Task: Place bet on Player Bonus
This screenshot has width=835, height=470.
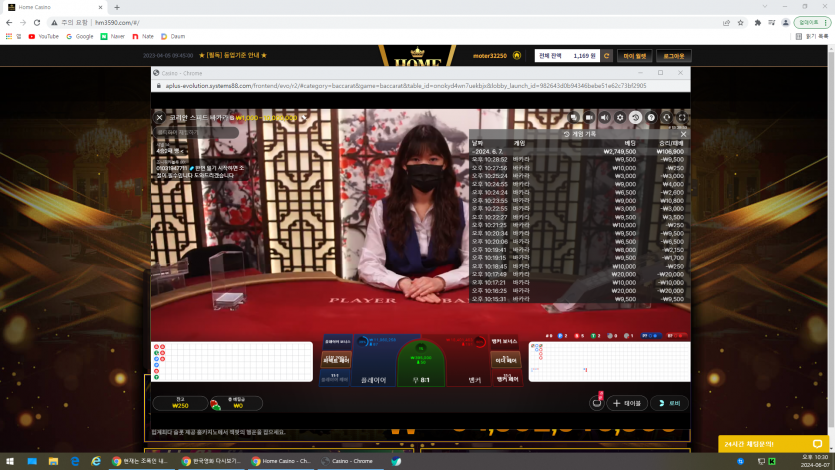Action: [338, 341]
